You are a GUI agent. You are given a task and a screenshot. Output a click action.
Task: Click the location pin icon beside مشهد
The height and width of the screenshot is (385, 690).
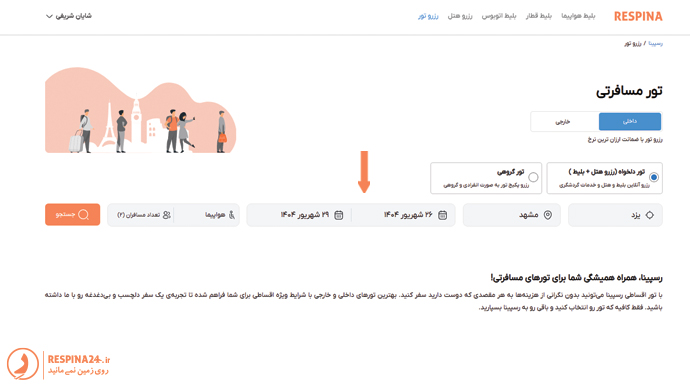click(548, 215)
